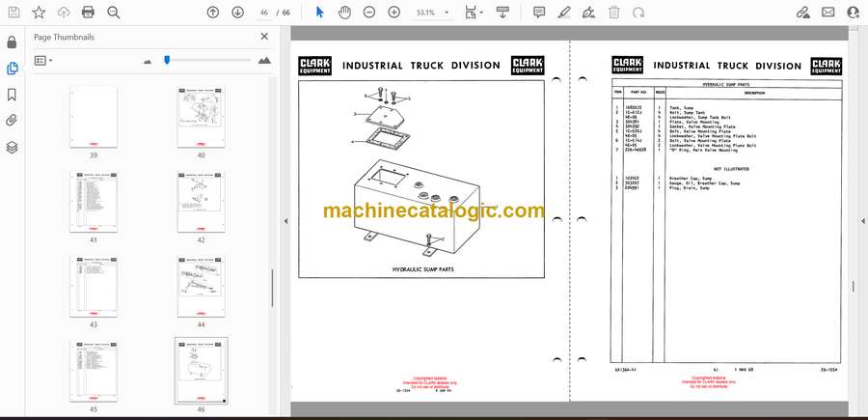868x420 pixels.
Task: Click the Save file icon
Action: [14, 13]
